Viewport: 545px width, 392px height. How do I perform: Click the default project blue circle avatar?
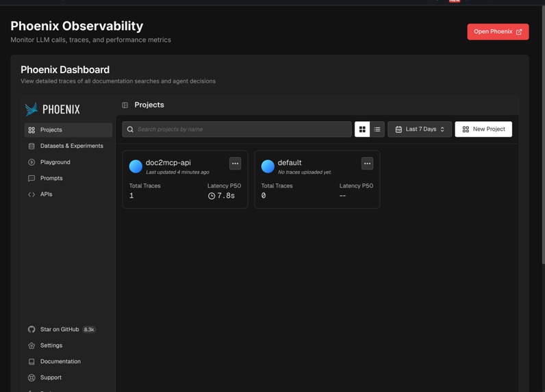pos(268,166)
